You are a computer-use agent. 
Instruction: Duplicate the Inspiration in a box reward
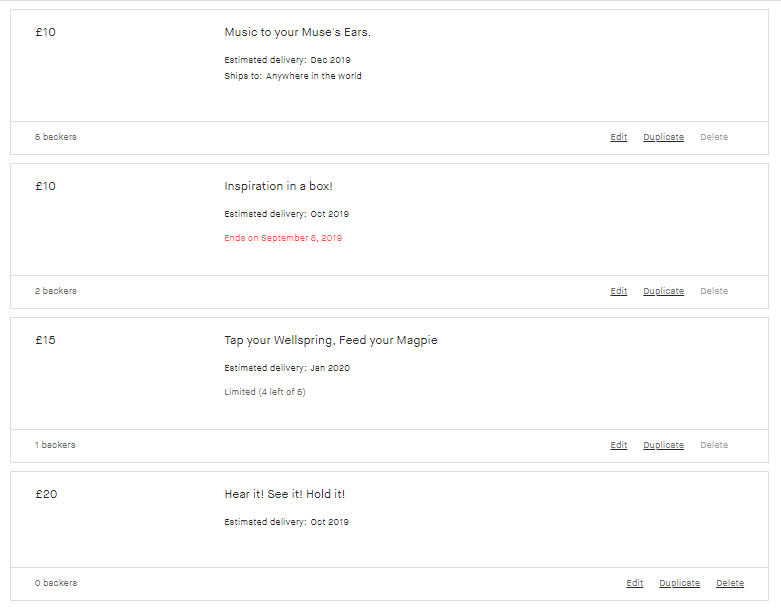663,291
